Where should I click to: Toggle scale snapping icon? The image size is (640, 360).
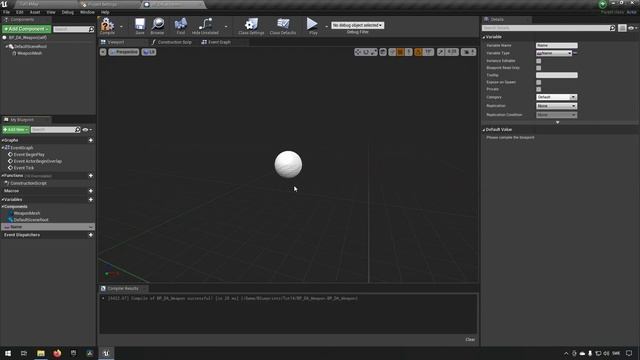point(441,52)
